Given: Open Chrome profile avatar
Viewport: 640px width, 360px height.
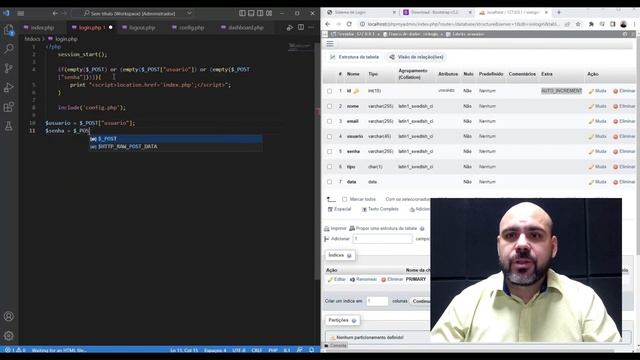Looking at the screenshot, I should pos(623,24).
